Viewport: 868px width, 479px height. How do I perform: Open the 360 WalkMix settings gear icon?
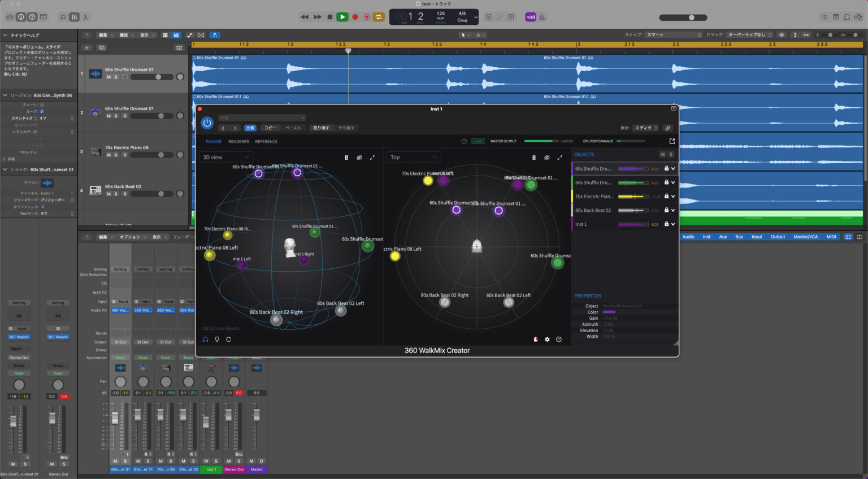[x=546, y=339]
